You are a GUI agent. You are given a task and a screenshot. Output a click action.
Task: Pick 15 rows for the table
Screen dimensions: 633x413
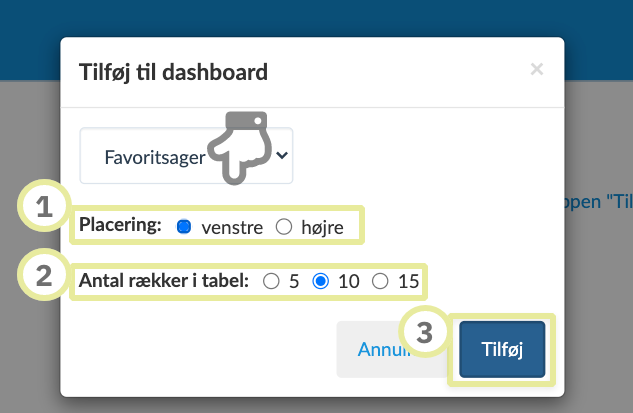(380, 282)
